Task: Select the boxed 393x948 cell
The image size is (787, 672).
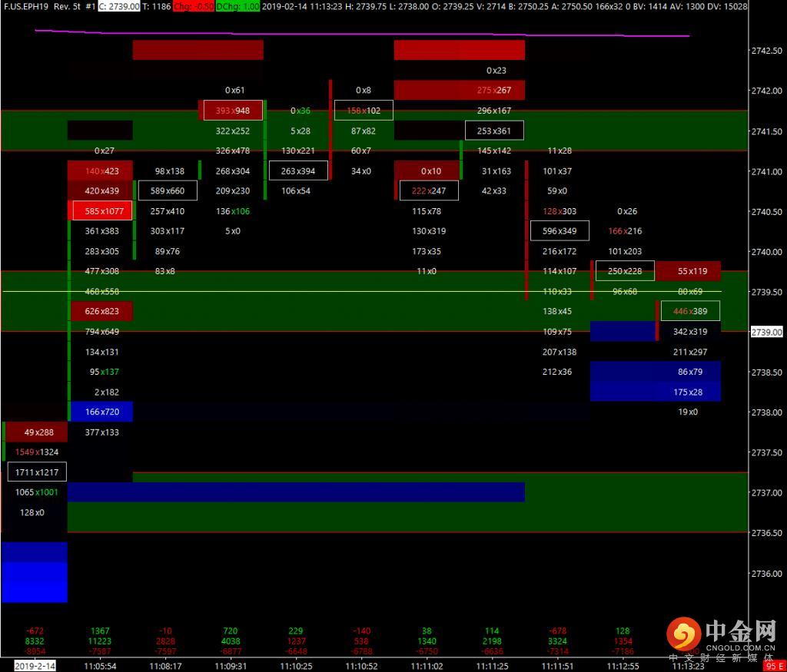Action: pos(233,111)
